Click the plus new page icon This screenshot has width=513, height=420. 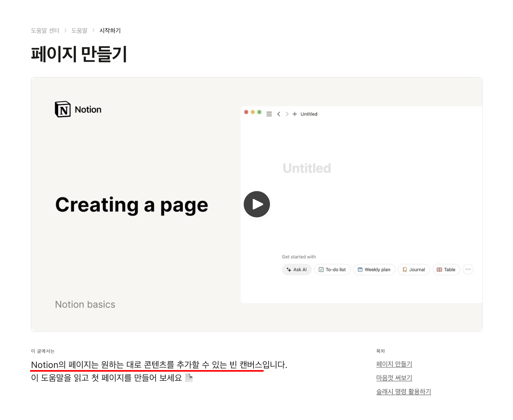click(295, 114)
